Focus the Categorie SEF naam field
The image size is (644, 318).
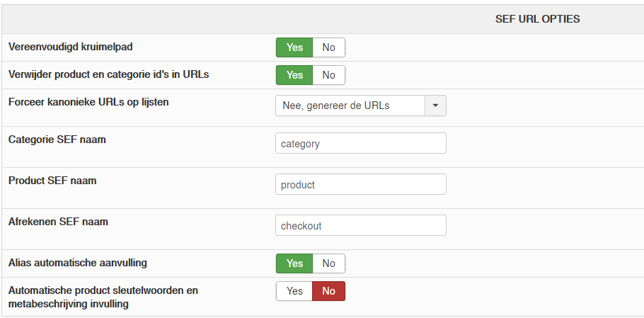click(360, 144)
